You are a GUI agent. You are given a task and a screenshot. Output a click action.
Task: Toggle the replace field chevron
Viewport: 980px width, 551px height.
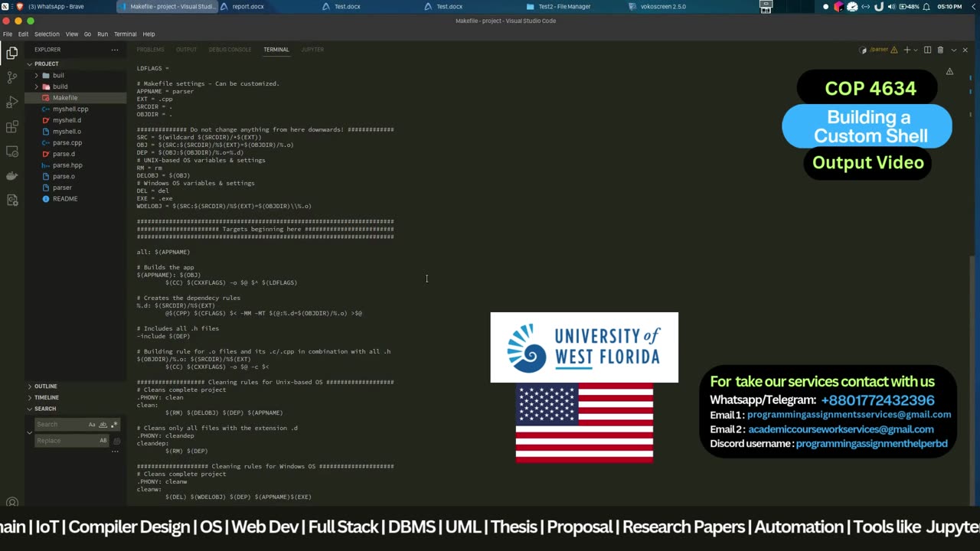click(x=30, y=432)
